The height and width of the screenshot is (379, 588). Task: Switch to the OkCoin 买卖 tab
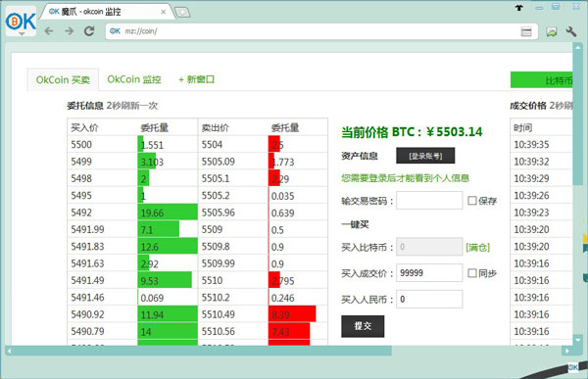pyautogui.click(x=63, y=80)
